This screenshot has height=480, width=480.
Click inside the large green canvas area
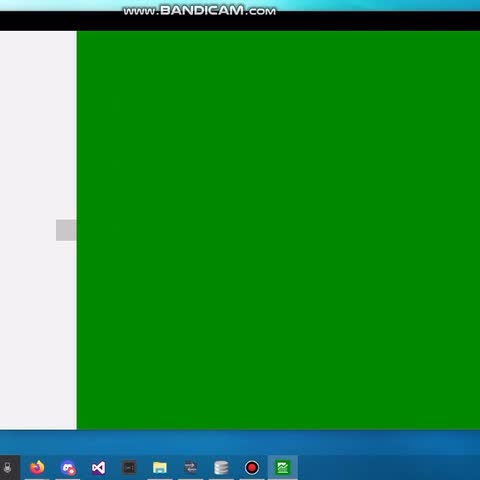pyautogui.click(x=278, y=230)
